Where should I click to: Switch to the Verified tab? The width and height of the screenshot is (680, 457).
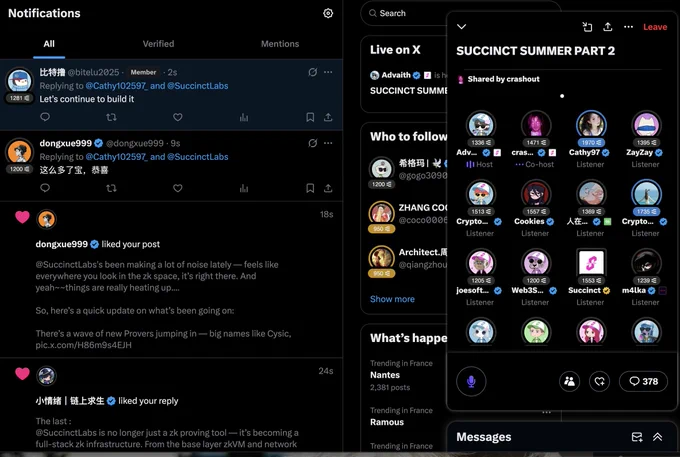click(158, 44)
